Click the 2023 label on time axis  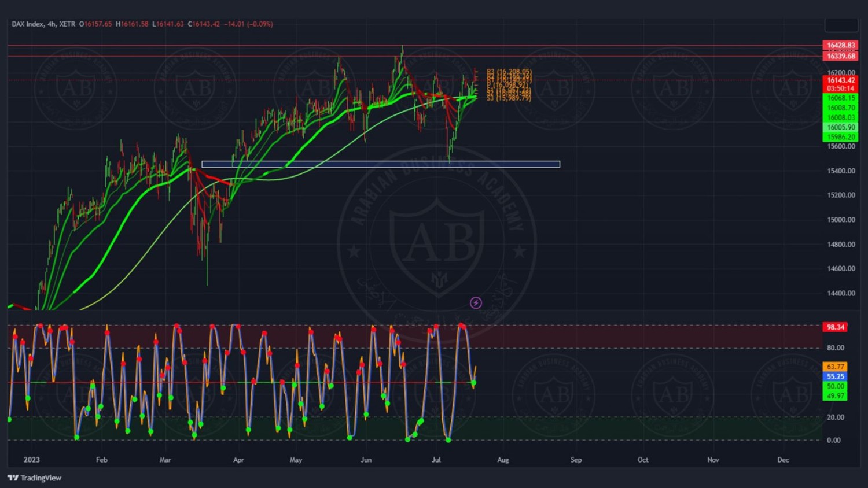32,460
